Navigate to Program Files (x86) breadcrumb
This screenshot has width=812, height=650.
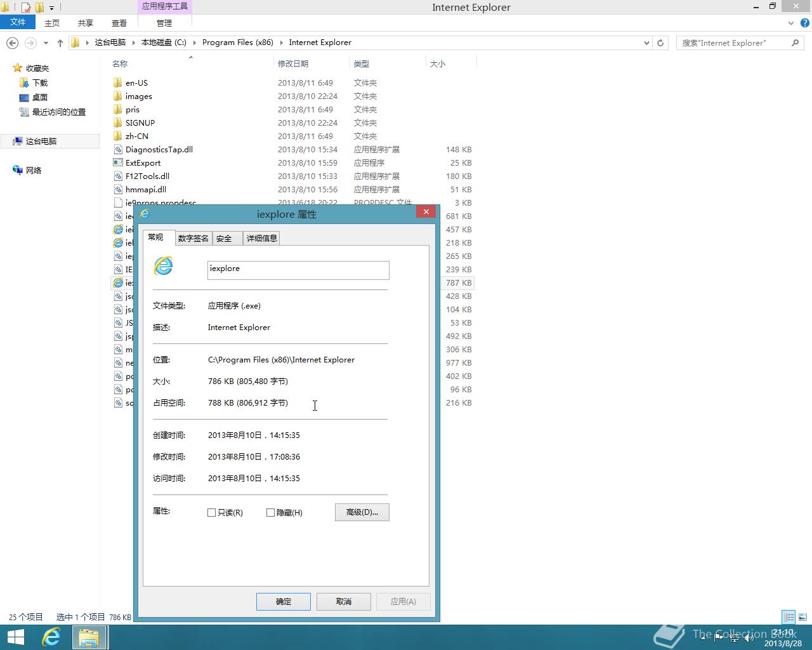pyautogui.click(x=238, y=43)
